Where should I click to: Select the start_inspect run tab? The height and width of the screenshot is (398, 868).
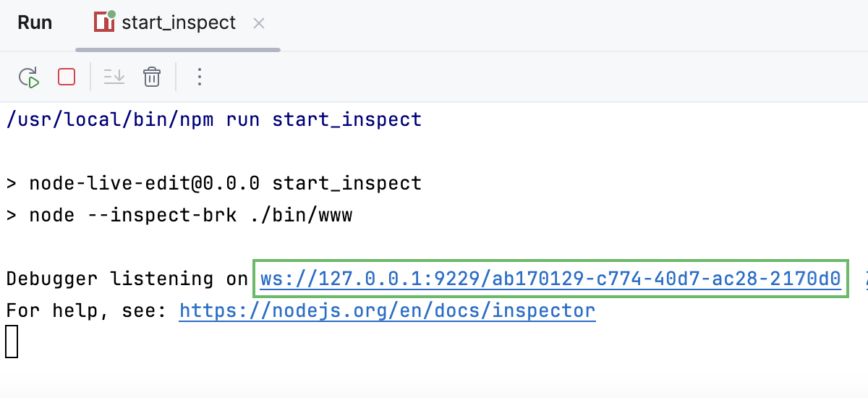click(x=179, y=23)
